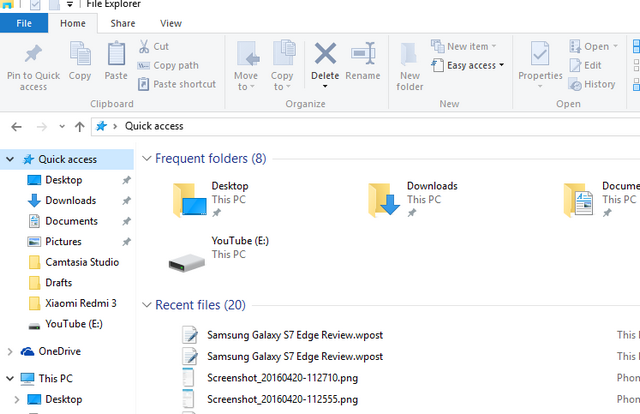The image size is (640, 414).
Task: Open the Delete dropdown arrow
Action: [x=325, y=86]
